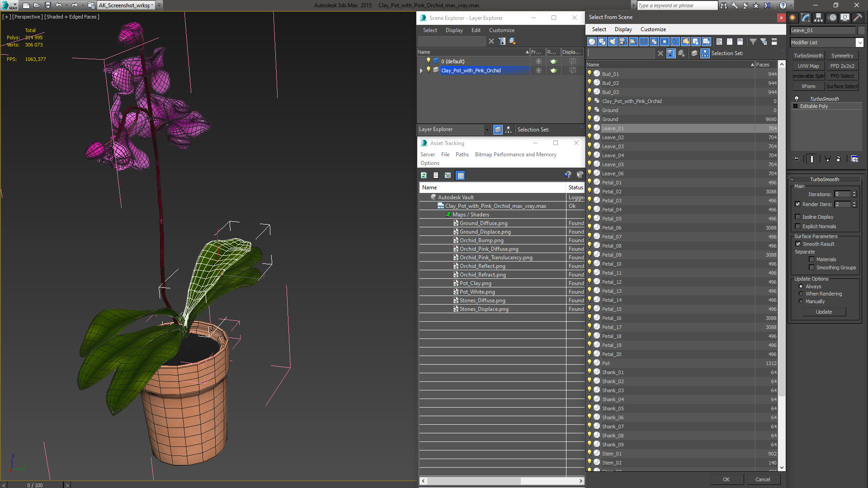Toggle the TurboSmooth modifier lightbulb

click(x=797, y=99)
